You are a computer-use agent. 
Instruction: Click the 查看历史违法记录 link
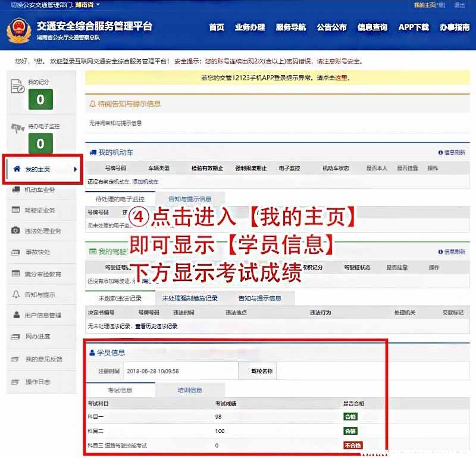pos(156,326)
